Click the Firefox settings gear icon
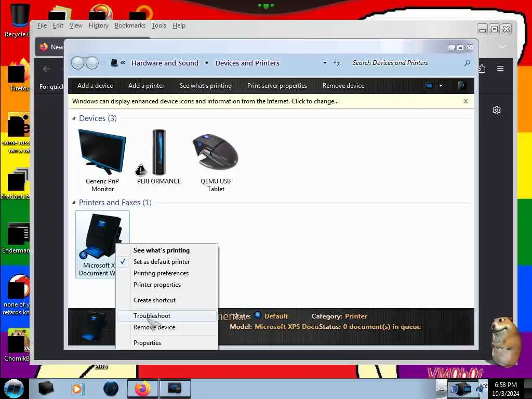Screen dimensions: 532x399 [497, 110]
